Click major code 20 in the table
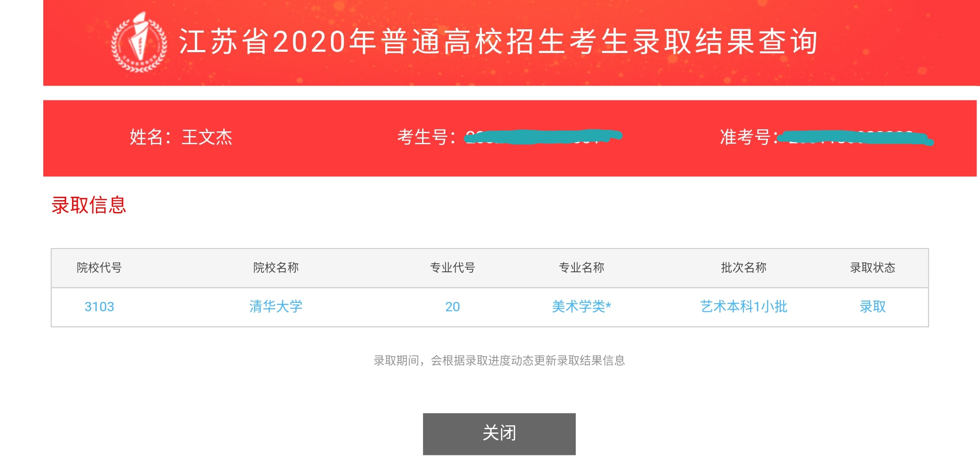Image resolution: width=980 pixels, height=458 pixels. pyautogui.click(x=452, y=307)
